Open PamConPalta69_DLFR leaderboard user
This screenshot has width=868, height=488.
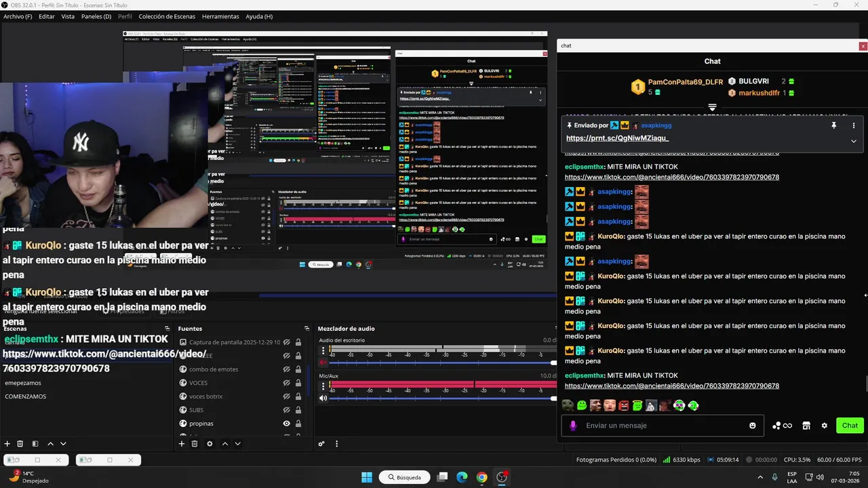[x=686, y=82]
